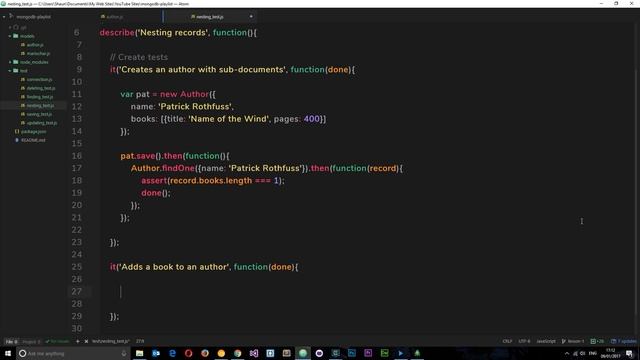Open updating_test.js file
The height and width of the screenshot is (360, 640).
[42, 123]
